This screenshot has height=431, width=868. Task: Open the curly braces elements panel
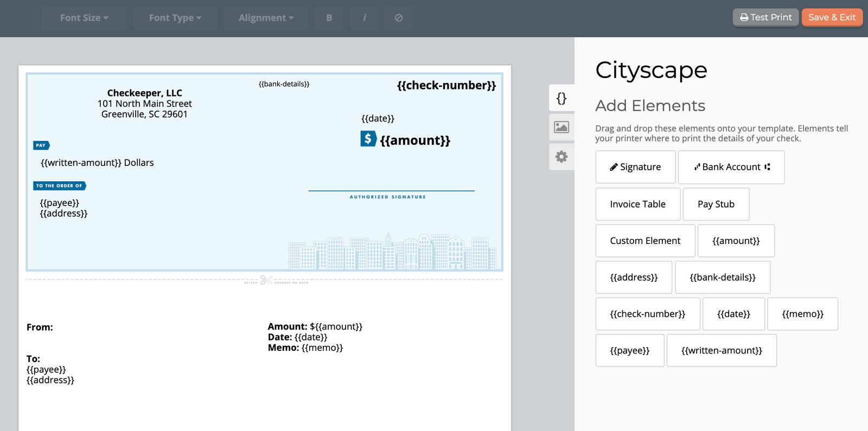(561, 98)
